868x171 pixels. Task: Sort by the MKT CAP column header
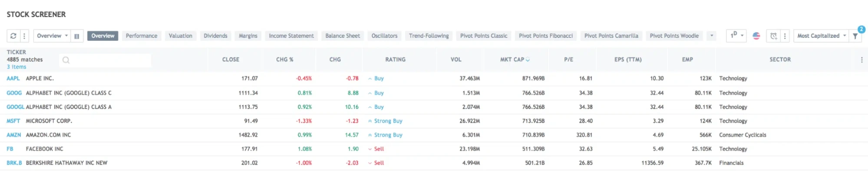(512, 60)
